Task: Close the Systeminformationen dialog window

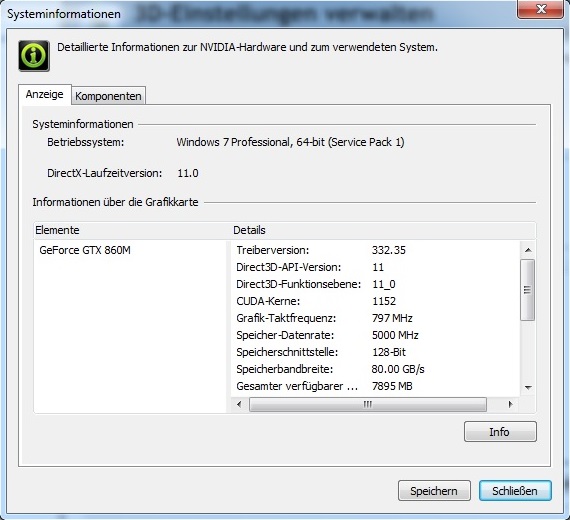Action: tap(541, 9)
